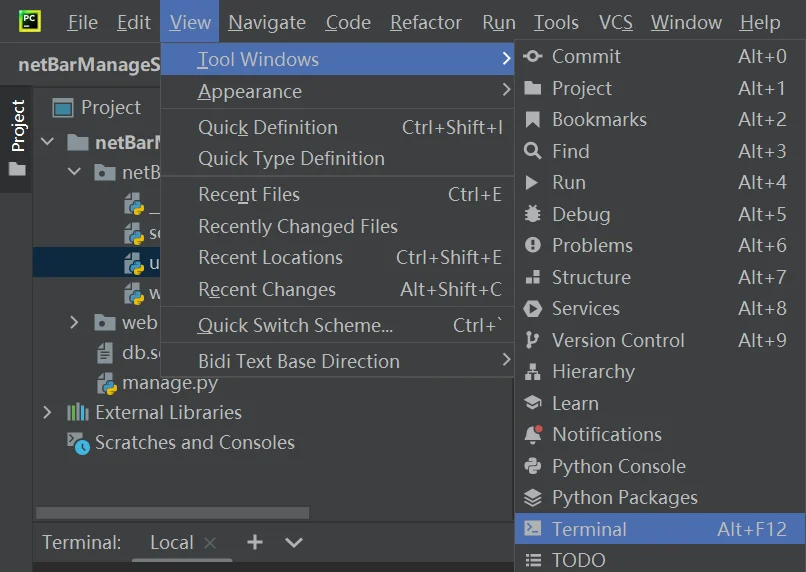Viewport: 806px width, 572px height.
Task: Open the Help menu
Action: (760, 22)
